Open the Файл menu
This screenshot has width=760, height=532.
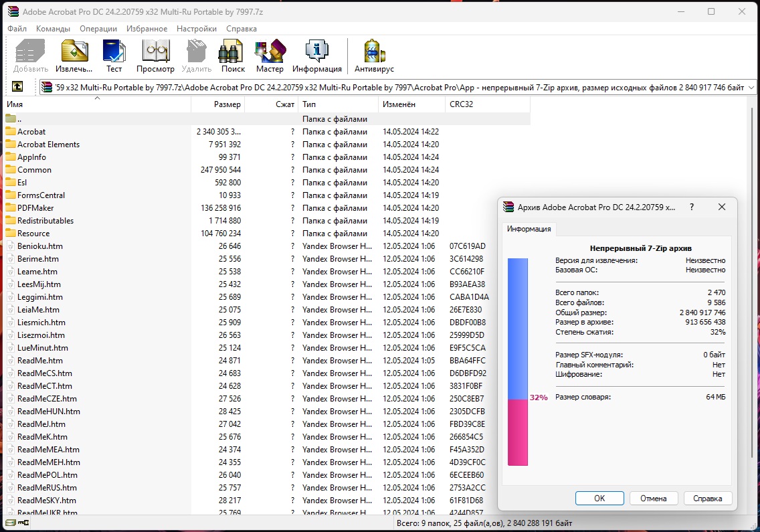pyautogui.click(x=17, y=29)
